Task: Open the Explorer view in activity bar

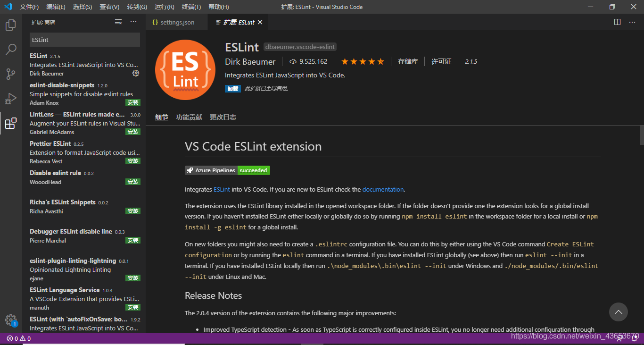Action: coord(10,25)
